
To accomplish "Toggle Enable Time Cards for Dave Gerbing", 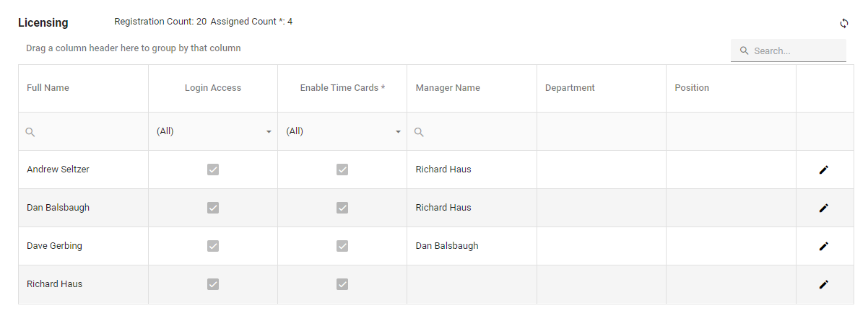I will point(342,246).
